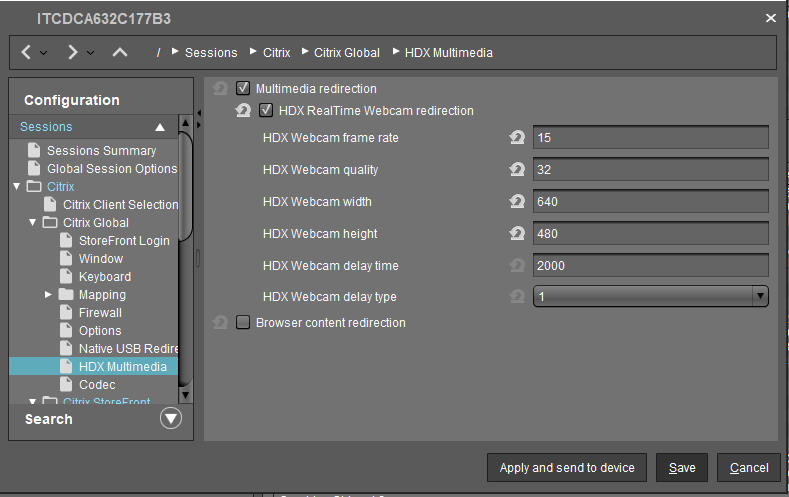
Task: Disable Multimedia redirection checkbox
Action: point(243,89)
